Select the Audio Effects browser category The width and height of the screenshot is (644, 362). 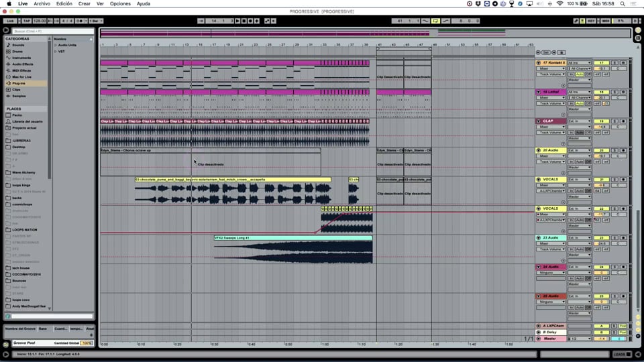pos(23,64)
